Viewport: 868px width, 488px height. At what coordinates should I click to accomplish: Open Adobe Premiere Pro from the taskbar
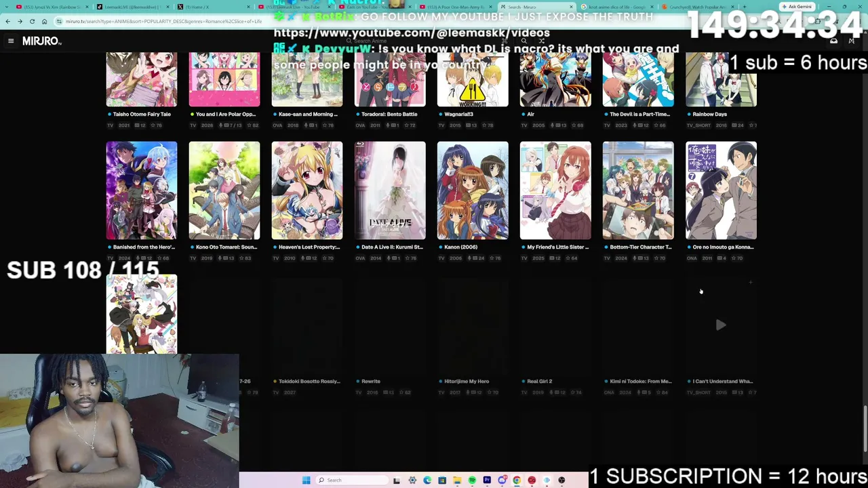click(x=487, y=481)
